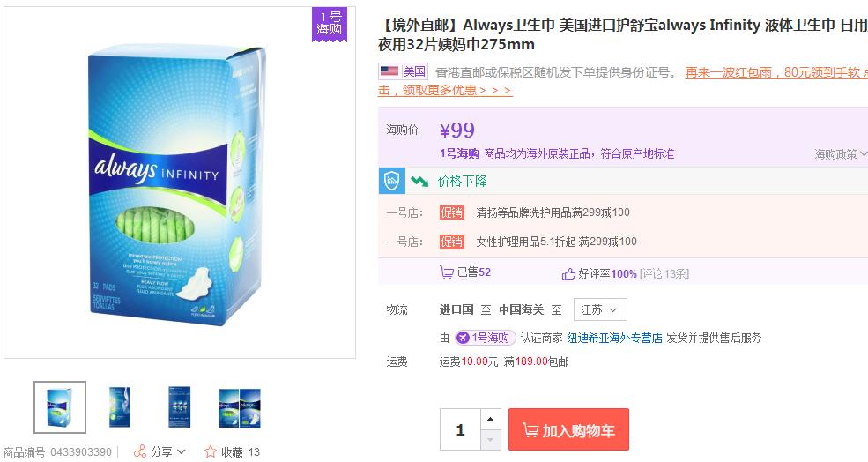Click the quantity input field
The width and height of the screenshot is (868, 462).
tap(460, 429)
